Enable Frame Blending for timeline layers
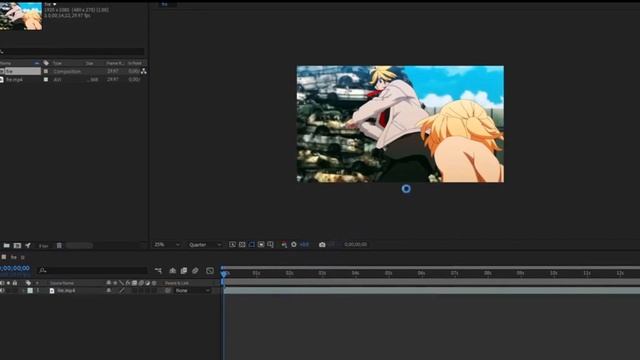640x360 pixels. click(184, 271)
